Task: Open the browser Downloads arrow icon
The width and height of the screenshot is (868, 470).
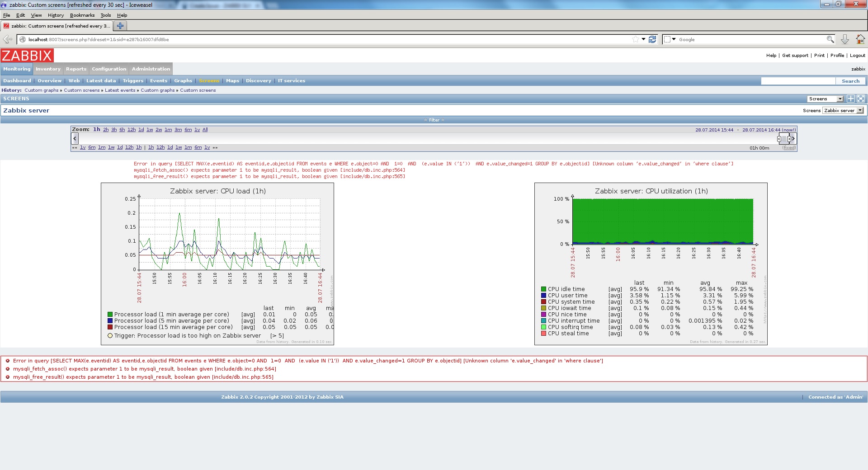Action: (844, 39)
